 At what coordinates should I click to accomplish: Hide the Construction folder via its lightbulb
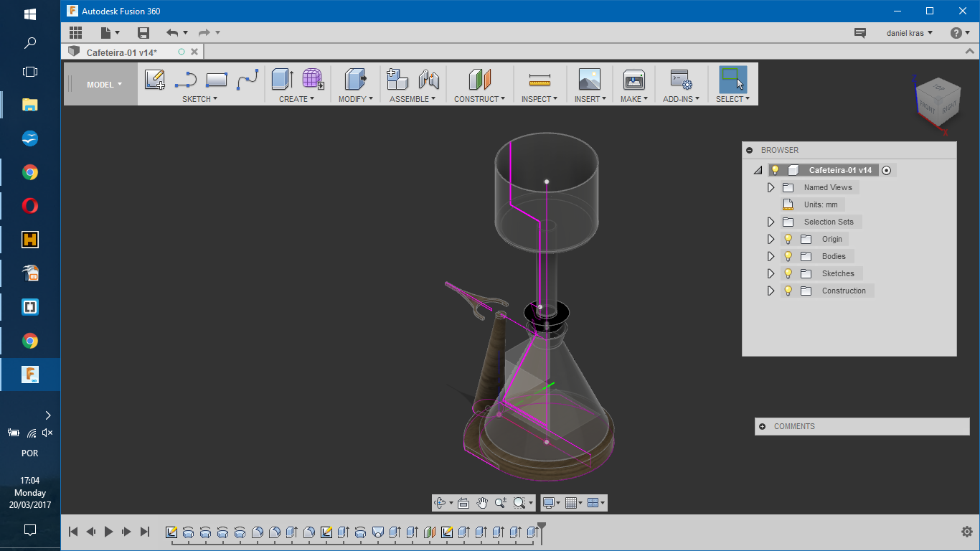(x=788, y=291)
